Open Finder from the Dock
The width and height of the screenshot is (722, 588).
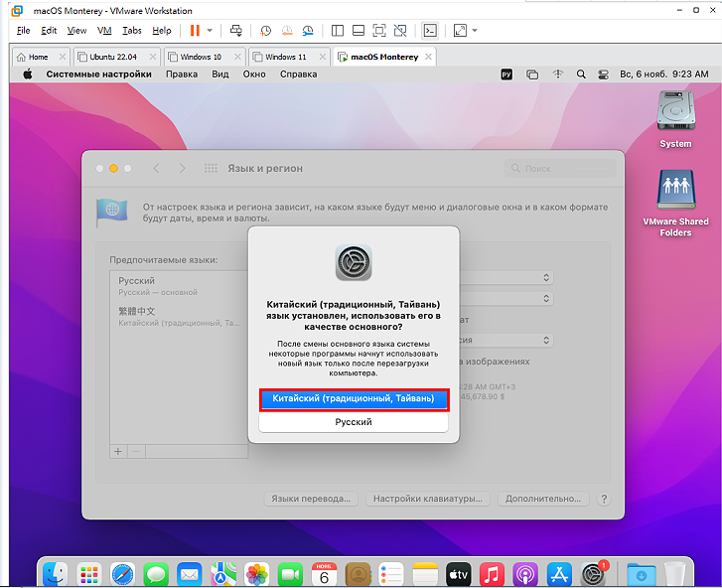pos(55,574)
